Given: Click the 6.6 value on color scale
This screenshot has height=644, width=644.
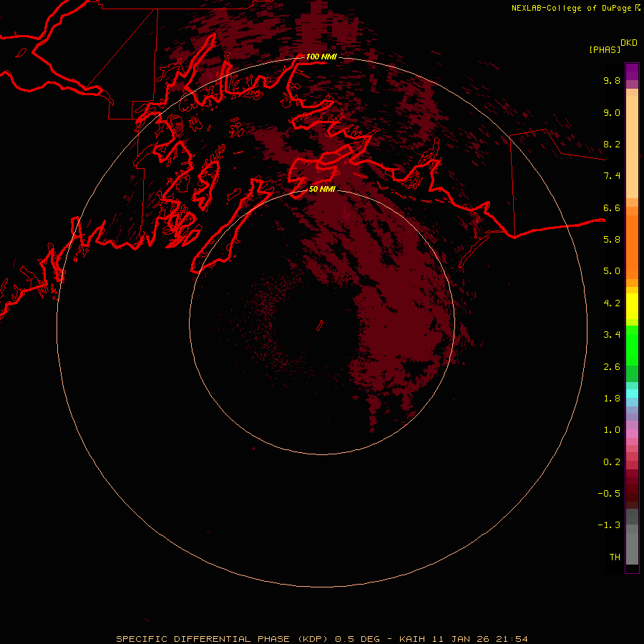Looking at the screenshot, I should pyautogui.click(x=612, y=208).
